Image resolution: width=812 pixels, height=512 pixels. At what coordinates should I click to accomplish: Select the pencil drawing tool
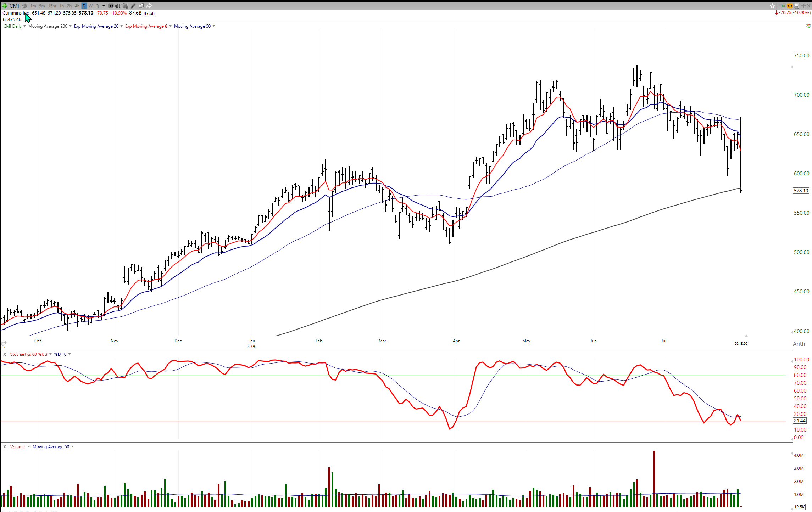pos(133,6)
